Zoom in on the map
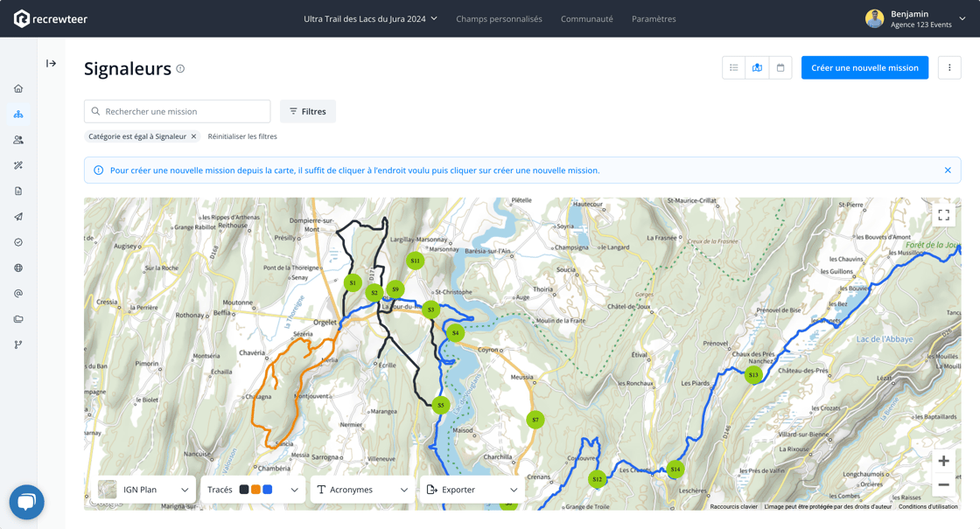Viewport: 980px width, 529px height. [944, 461]
